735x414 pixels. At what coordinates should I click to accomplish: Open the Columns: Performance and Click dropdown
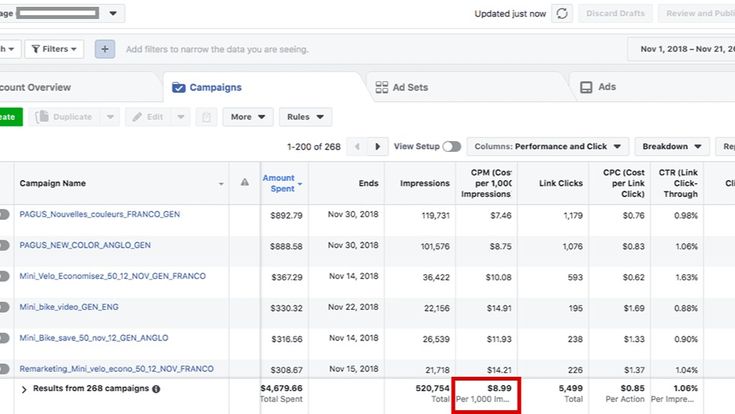coord(547,146)
